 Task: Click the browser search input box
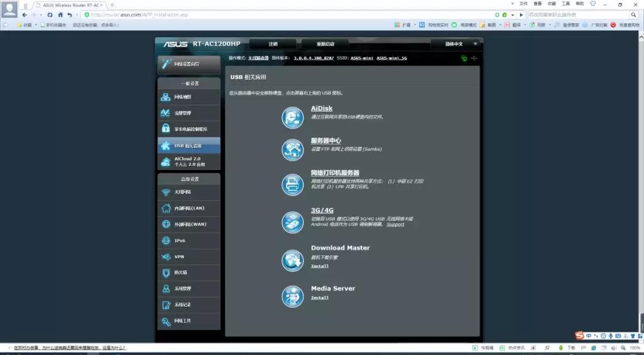coord(578,15)
